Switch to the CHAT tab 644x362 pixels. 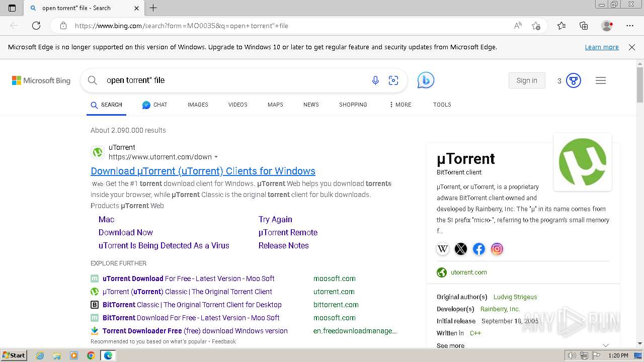point(154,105)
